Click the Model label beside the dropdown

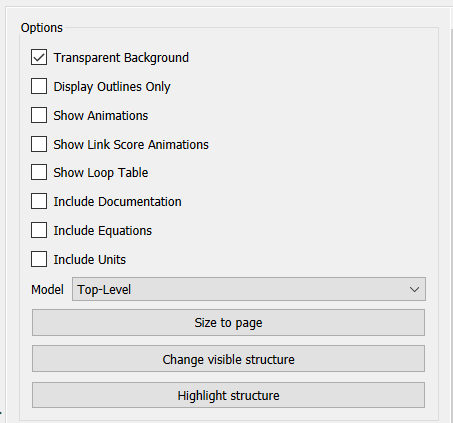pos(47,290)
